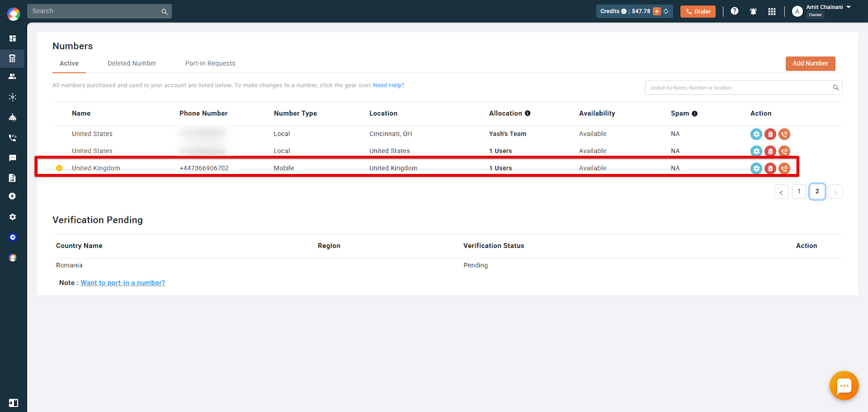
Task: Switch to Deleted Number tab
Action: [132, 63]
